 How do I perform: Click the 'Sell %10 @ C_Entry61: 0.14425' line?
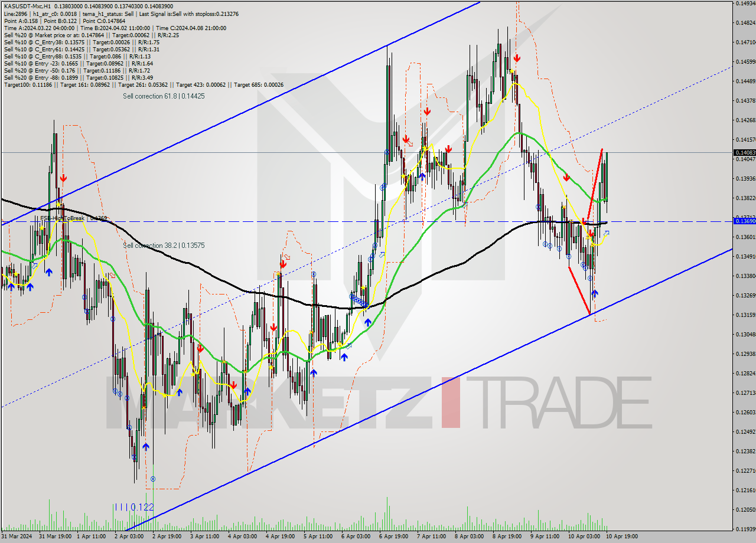83,49
